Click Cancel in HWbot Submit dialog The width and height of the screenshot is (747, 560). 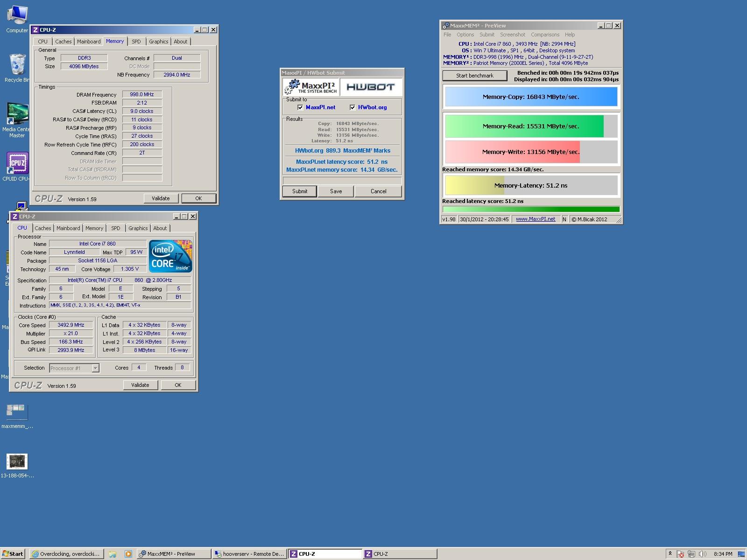378,191
